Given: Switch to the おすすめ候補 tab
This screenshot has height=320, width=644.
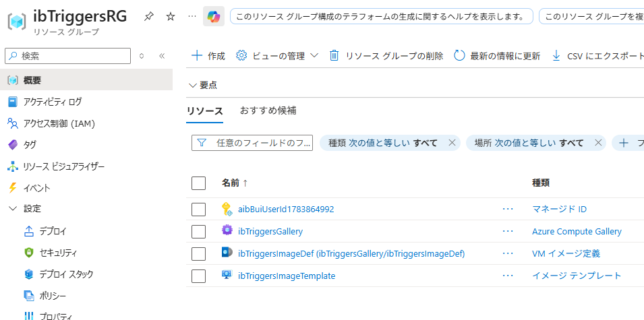Looking at the screenshot, I should click(268, 110).
